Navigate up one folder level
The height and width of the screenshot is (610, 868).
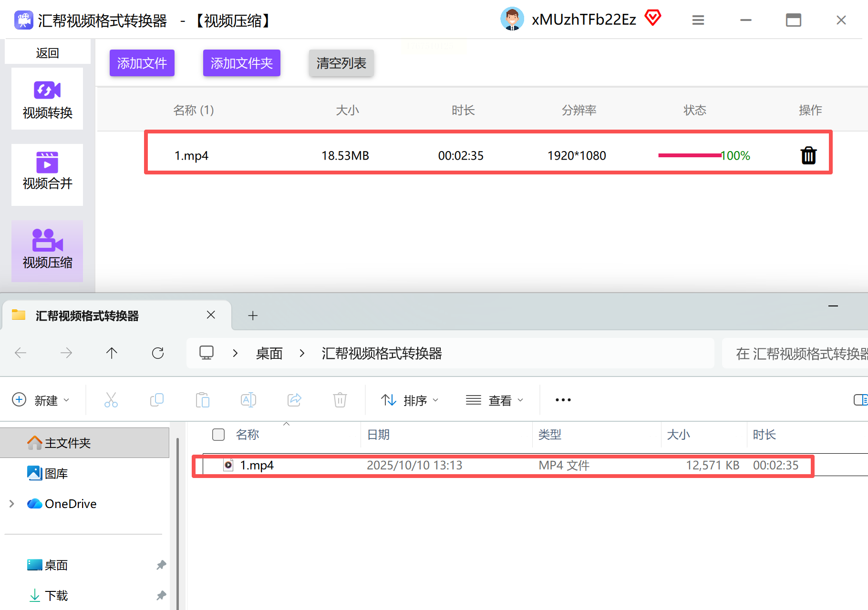(x=112, y=353)
